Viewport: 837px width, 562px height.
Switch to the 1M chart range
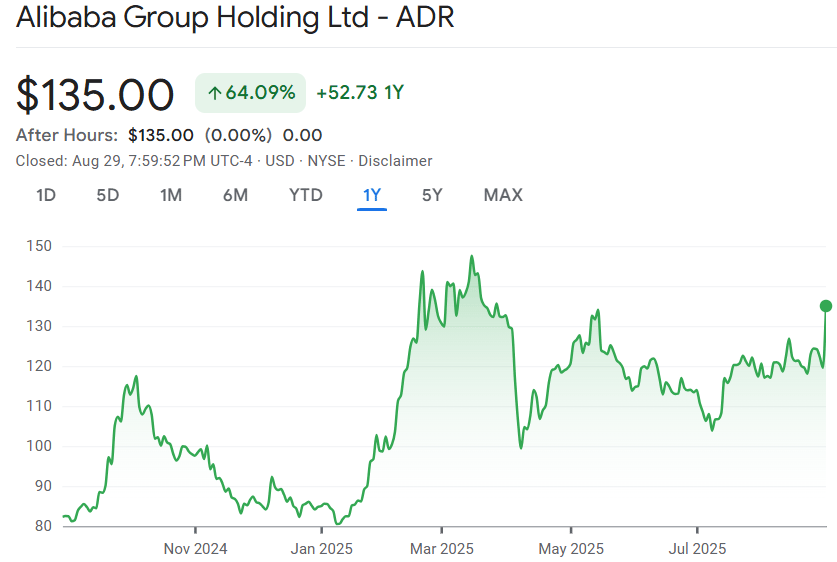171,195
